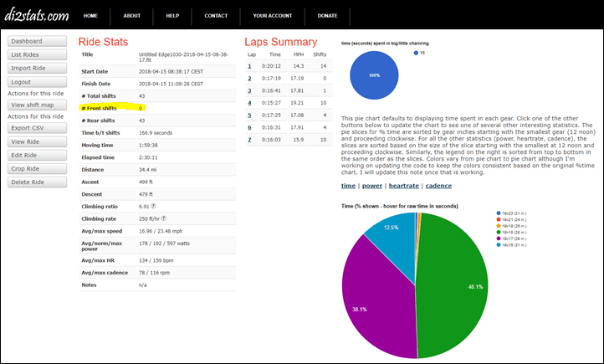Click the 19x23 blue legend swatch
The height and width of the screenshot is (364, 604).
click(499, 213)
